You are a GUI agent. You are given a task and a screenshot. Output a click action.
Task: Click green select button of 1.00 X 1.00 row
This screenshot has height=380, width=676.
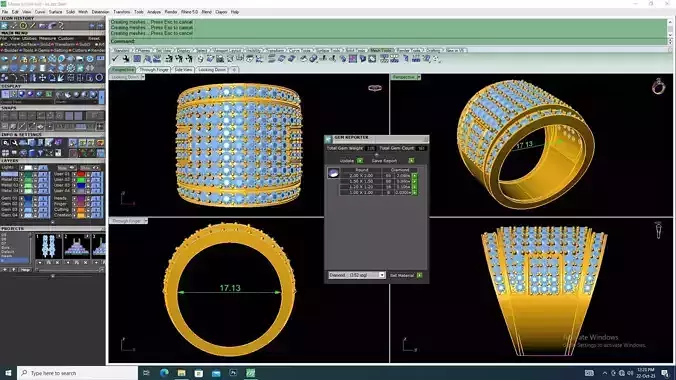click(414, 192)
